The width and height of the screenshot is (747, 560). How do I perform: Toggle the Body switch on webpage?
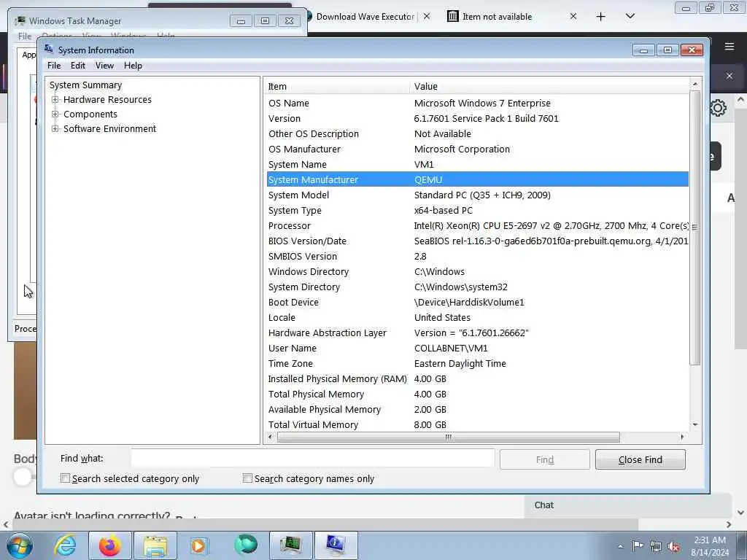23,477
